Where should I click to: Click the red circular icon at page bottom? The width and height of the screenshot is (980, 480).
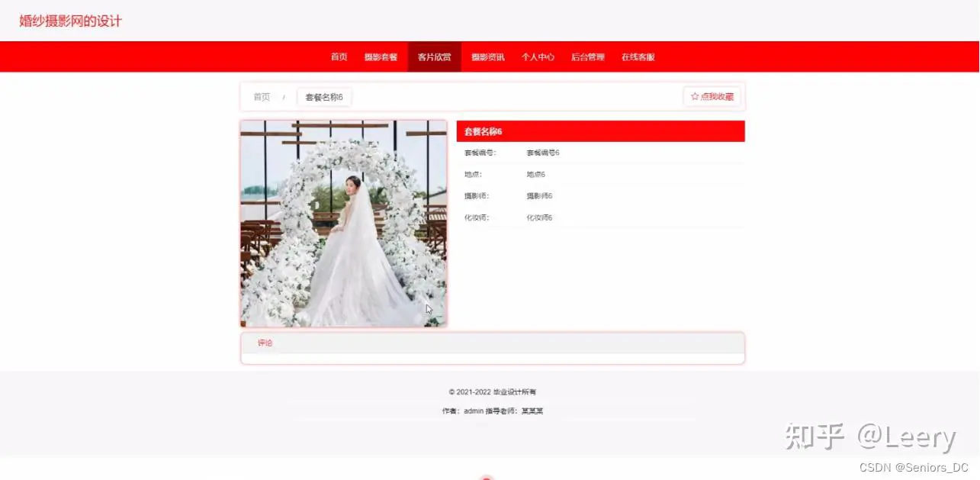click(x=487, y=477)
